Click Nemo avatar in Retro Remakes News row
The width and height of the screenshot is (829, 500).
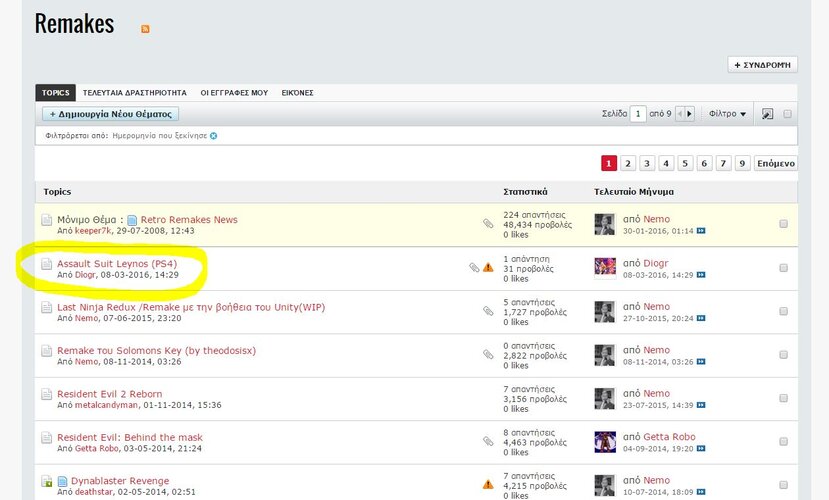(x=605, y=224)
